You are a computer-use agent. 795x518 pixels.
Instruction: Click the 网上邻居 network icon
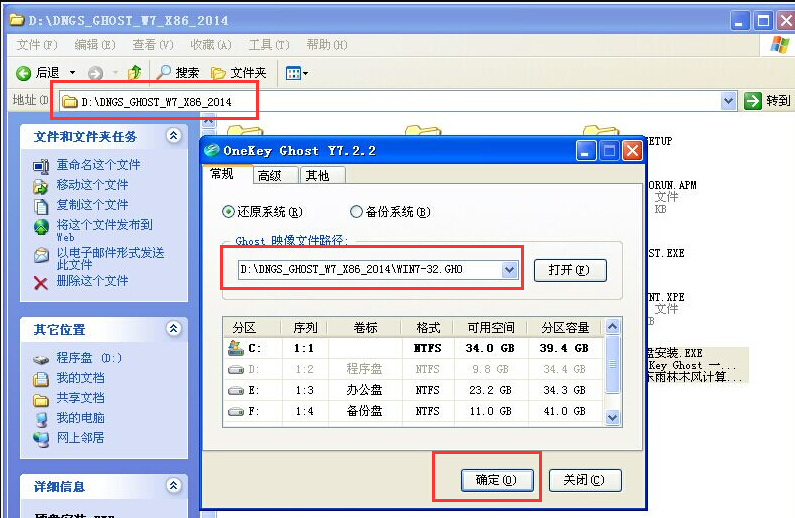[x=41, y=439]
